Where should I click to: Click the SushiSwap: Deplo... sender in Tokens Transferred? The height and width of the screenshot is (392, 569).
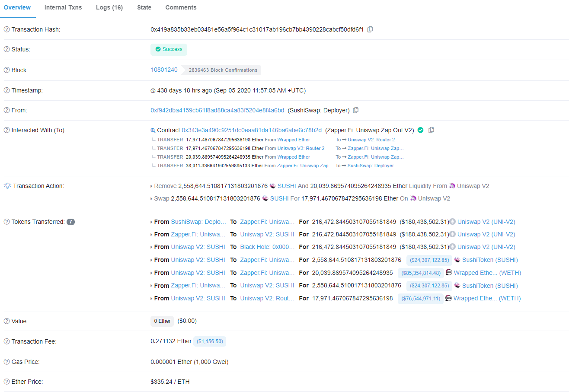coord(199,222)
